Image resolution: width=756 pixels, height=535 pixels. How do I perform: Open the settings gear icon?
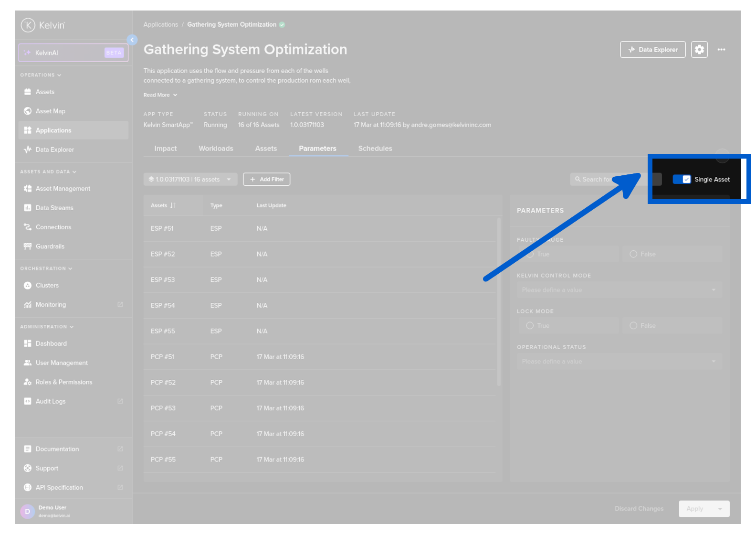click(699, 50)
